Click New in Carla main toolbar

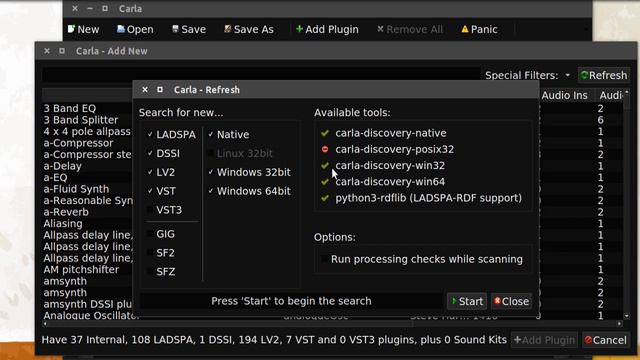coord(83,29)
